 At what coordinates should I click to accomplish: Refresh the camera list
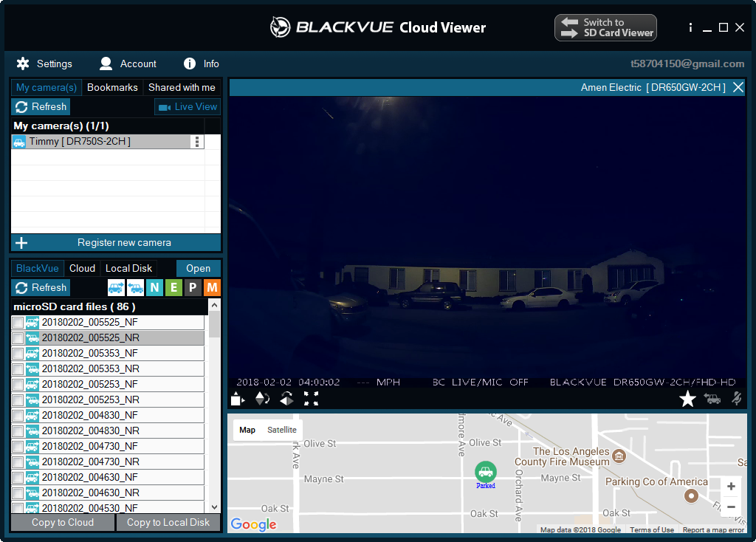point(41,106)
